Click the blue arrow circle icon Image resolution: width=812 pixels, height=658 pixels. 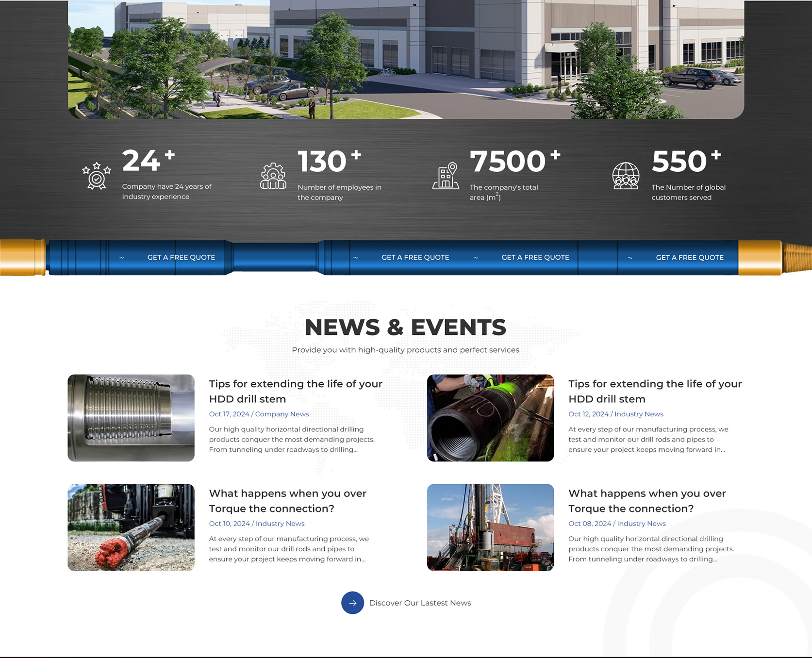[352, 603]
